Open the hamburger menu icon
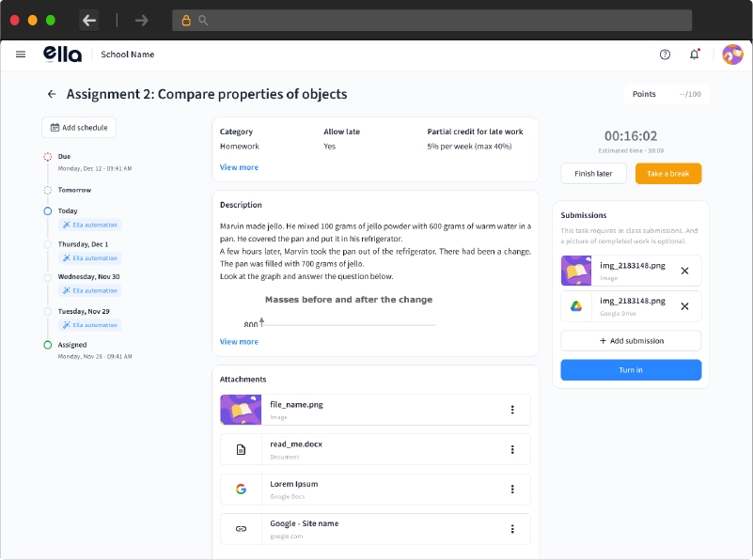Viewport: 753px width, 560px height. coord(21,54)
